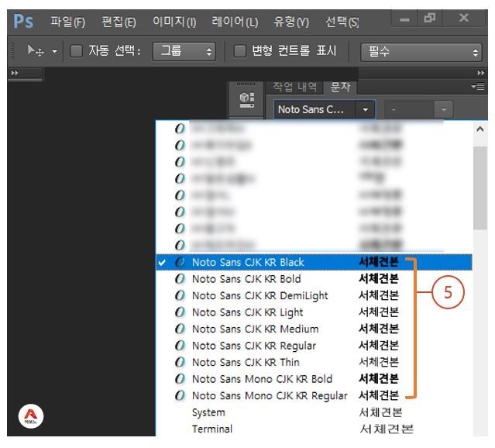This screenshot has width=495, height=448.
Task: Click checkmark next to Noto Sans CJK KR Black
Action: click(162, 263)
